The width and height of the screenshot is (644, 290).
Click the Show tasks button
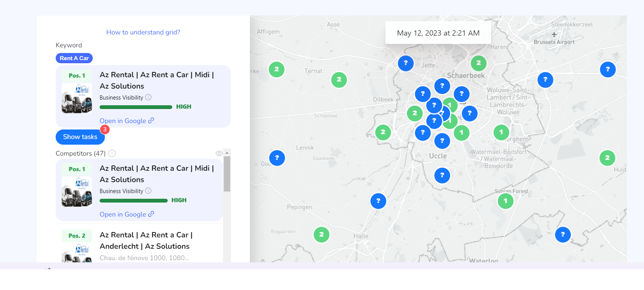point(80,137)
